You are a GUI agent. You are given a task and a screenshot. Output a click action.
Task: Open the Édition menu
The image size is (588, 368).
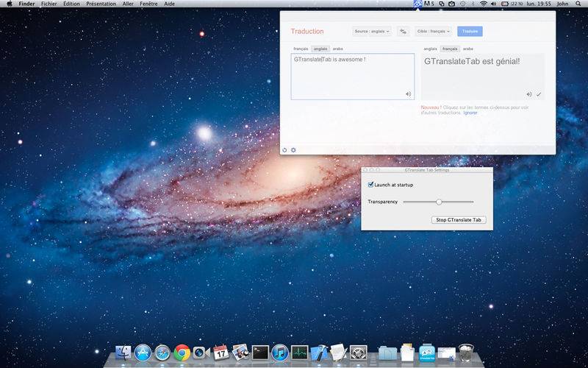click(71, 4)
